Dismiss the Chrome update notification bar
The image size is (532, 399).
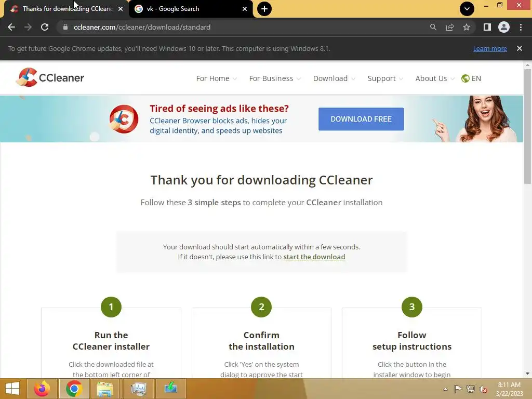click(520, 48)
